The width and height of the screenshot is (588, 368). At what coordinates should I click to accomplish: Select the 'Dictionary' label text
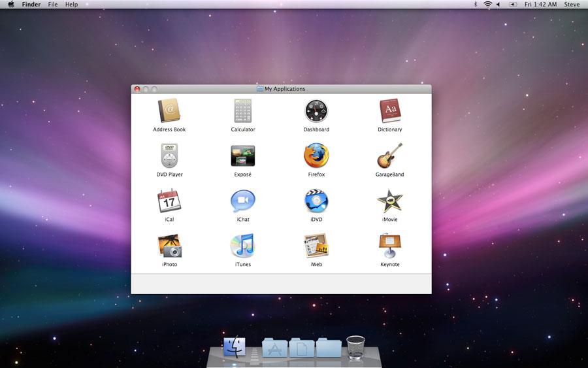coord(390,129)
